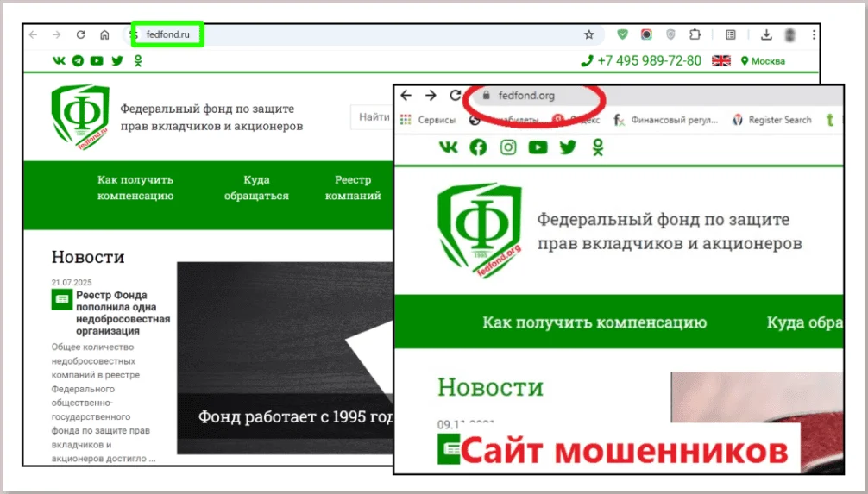Viewport: 868px width, 494px height.
Task: Click Новости heading on fedfond.ru site
Action: tap(88, 257)
